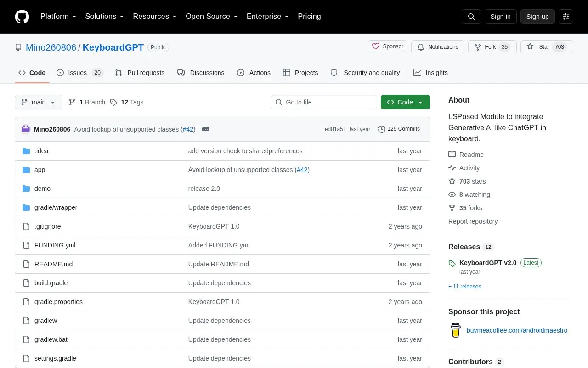Open Copilot menu icon next to Sign up

(566, 17)
